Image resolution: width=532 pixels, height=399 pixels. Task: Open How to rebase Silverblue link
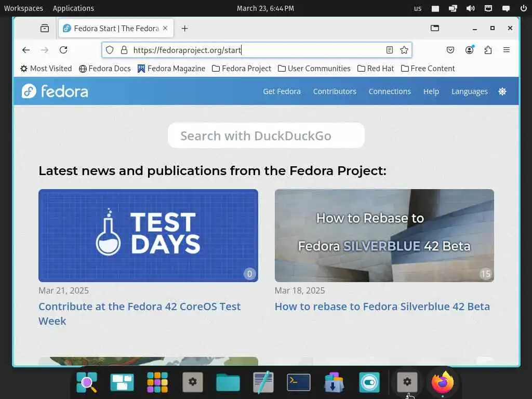click(x=382, y=307)
